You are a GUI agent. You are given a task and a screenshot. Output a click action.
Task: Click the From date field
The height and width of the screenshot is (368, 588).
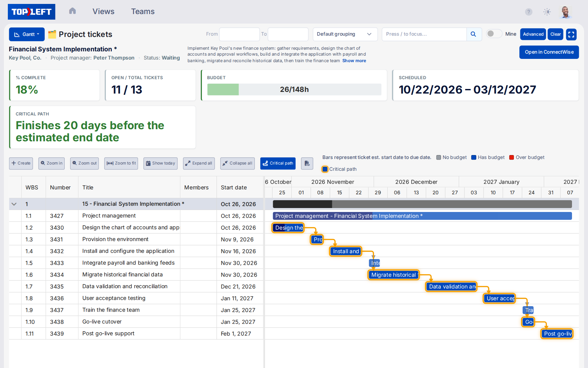click(x=239, y=34)
